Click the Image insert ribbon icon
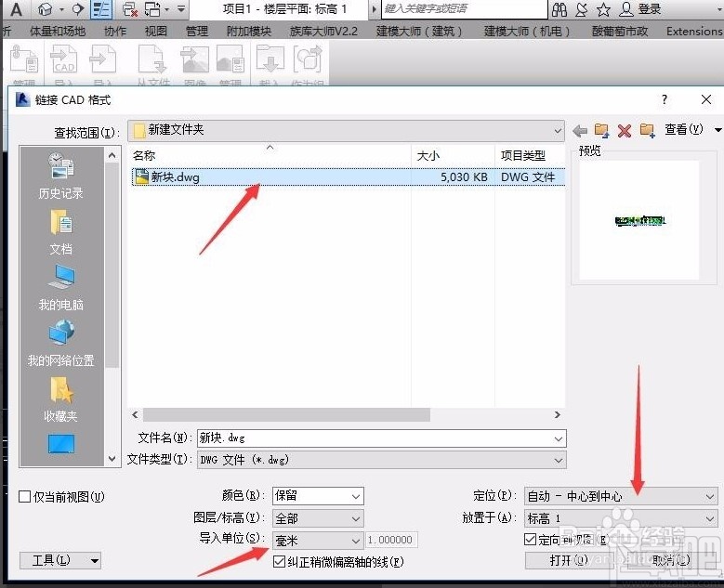724x588 pixels. pos(194,59)
